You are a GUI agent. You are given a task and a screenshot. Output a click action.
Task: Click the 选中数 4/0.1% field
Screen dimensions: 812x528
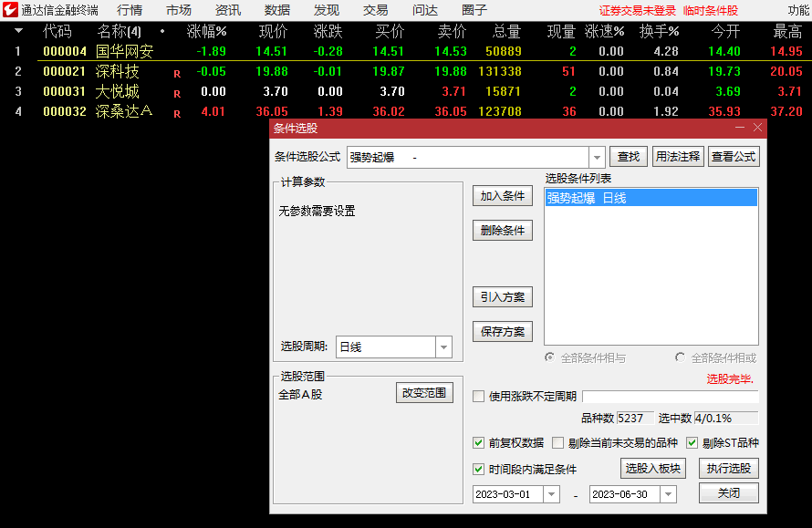(x=726, y=419)
